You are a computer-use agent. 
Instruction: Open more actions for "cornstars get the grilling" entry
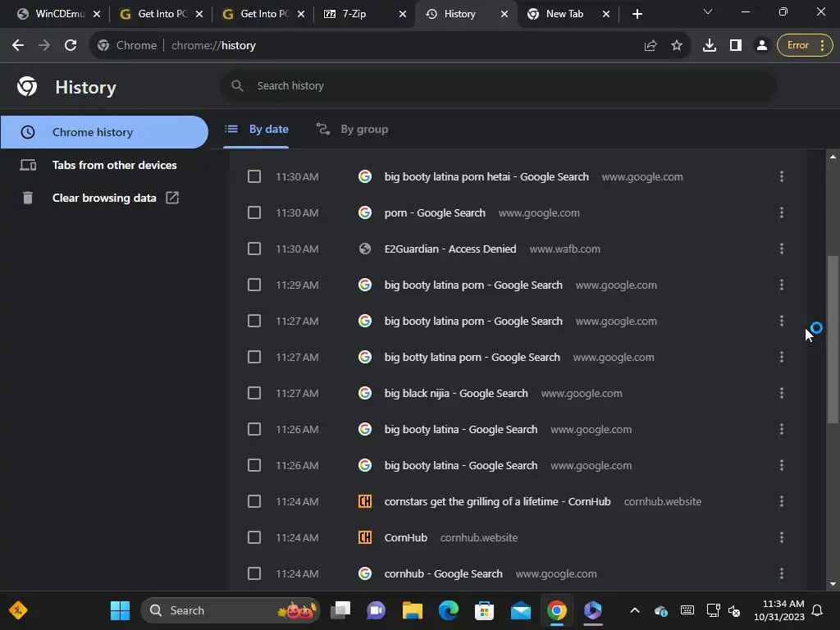782,501
